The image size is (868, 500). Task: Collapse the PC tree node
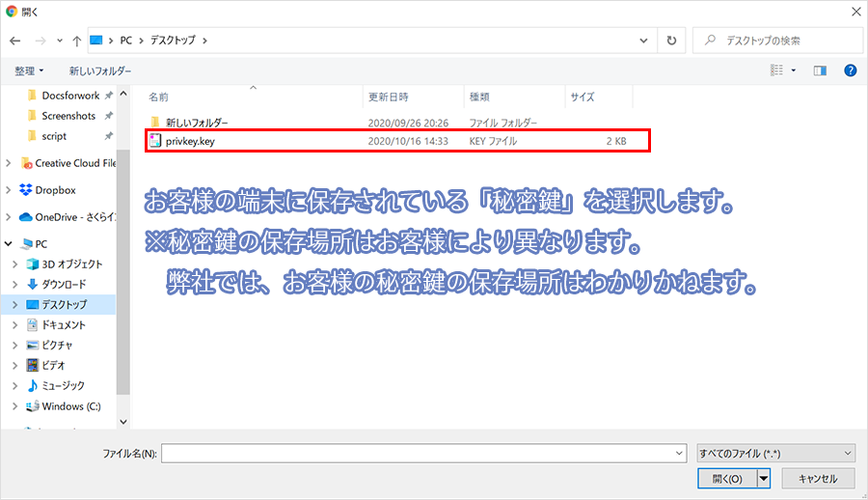coord(9,244)
